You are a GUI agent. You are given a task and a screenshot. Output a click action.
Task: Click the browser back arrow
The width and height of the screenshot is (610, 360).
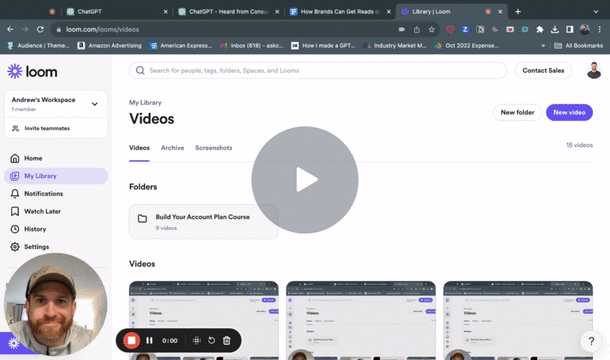pos(10,29)
